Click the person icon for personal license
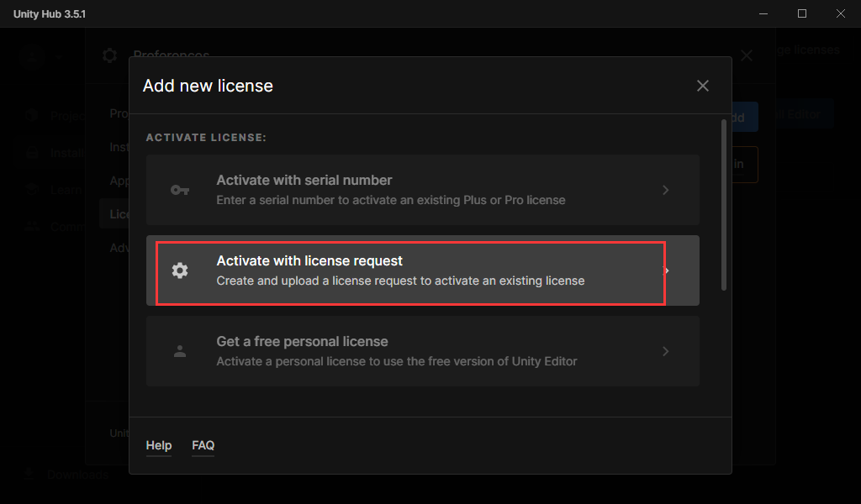This screenshot has height=504, width=861. pos(179,351)
